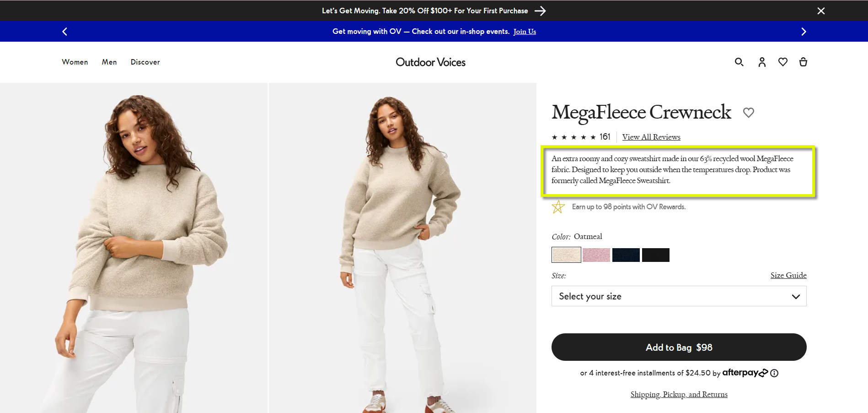Open the account profile icon
Screen dimensions: 868x413
pos(762,62)
